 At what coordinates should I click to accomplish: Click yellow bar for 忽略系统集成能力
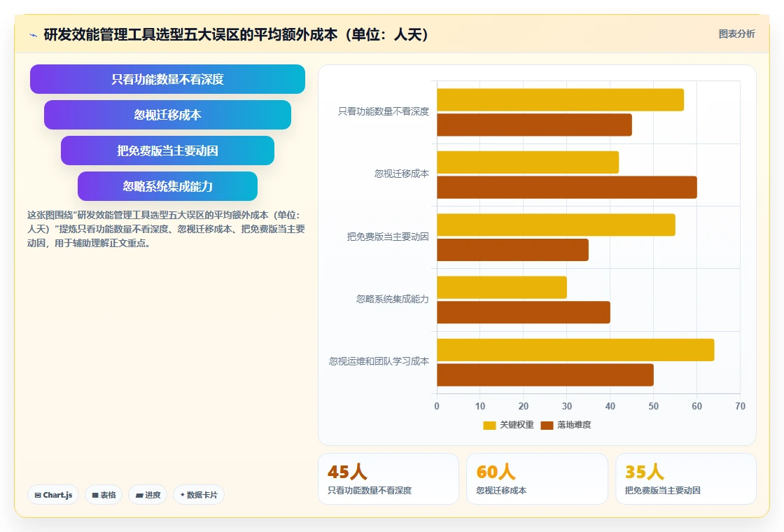(x=502, y=288)
